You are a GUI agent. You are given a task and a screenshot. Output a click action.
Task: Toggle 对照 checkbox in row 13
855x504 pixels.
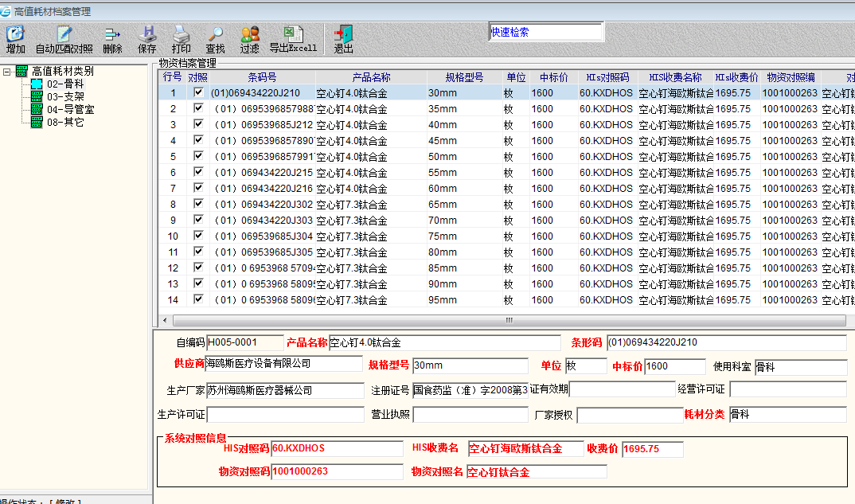(198, 283)
